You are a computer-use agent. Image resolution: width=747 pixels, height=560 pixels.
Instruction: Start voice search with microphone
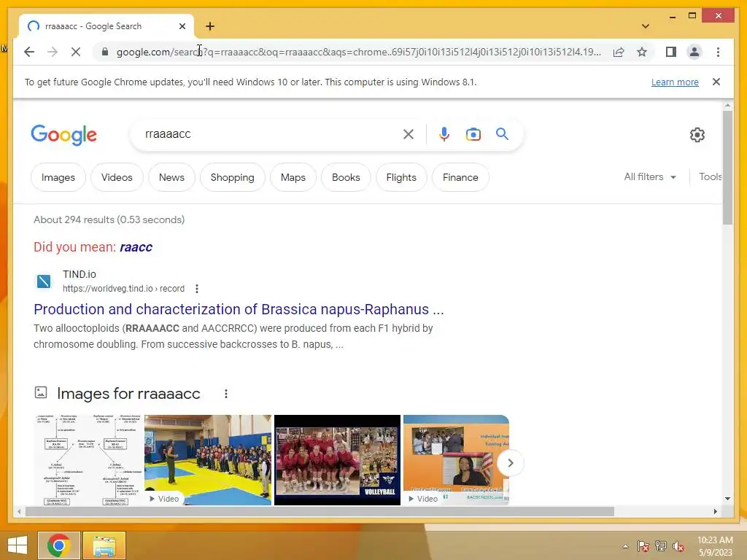click(x=444, y=134)
